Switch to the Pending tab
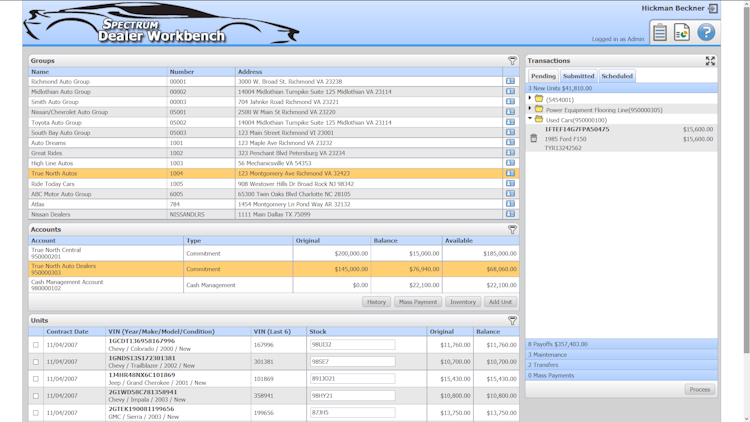The height and width of the screenshot is (422, 750). coord(543,76)
